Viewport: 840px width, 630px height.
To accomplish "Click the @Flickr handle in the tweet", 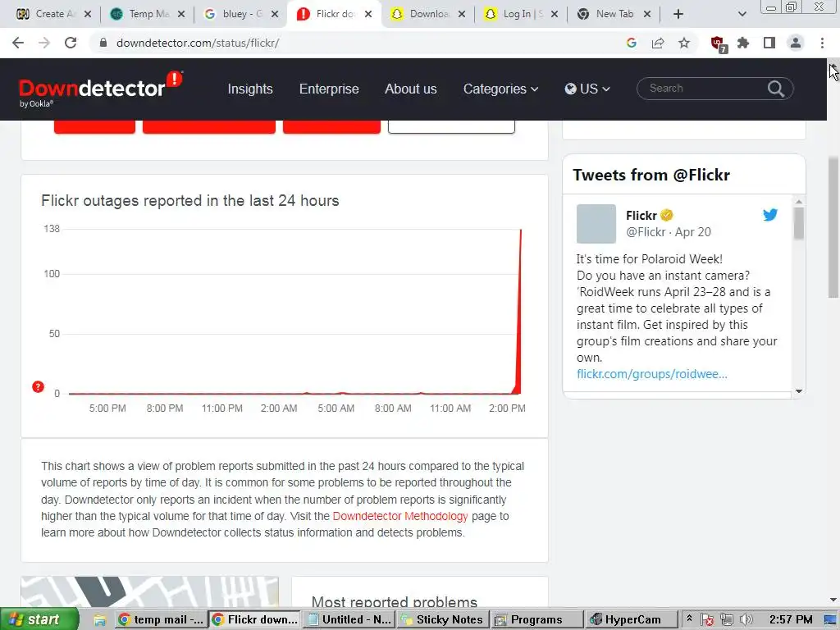I will (x=646, y=232).
